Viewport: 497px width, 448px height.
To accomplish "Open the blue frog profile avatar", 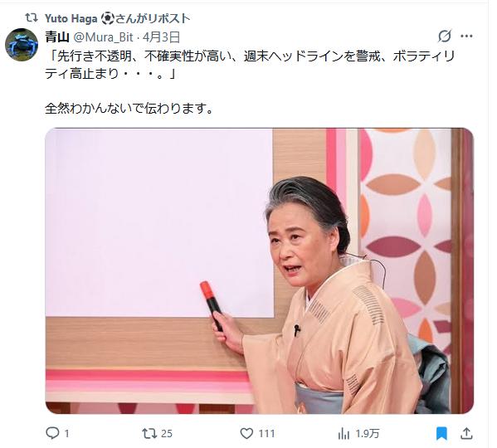I will pos(22,45).
